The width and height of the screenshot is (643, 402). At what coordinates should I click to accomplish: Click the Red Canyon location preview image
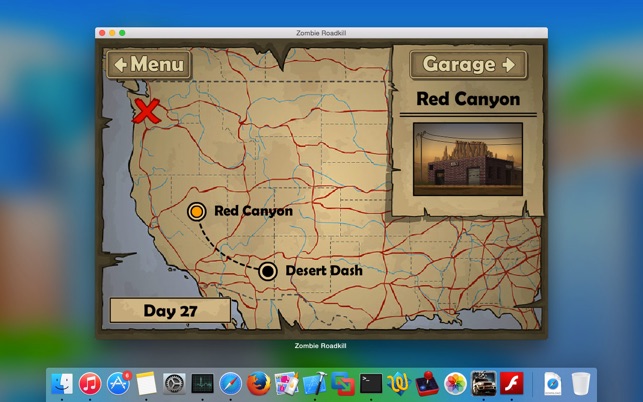click(468, 159)
